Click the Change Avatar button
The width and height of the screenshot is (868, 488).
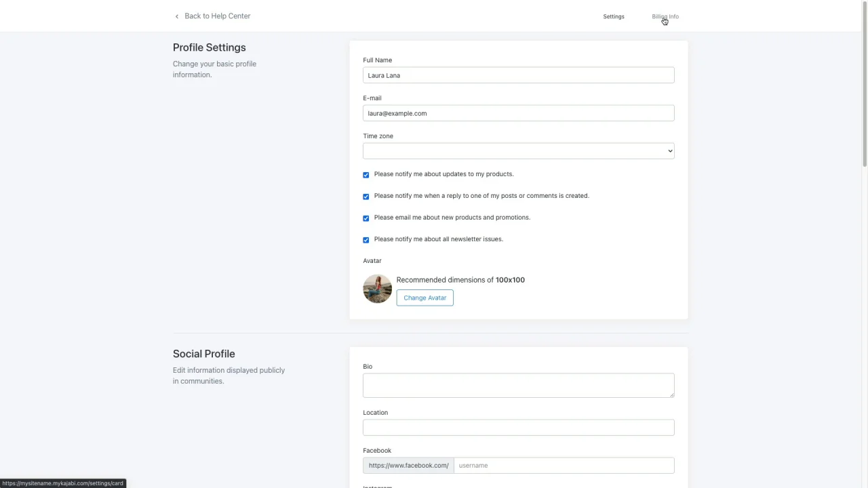click(425, 298)
